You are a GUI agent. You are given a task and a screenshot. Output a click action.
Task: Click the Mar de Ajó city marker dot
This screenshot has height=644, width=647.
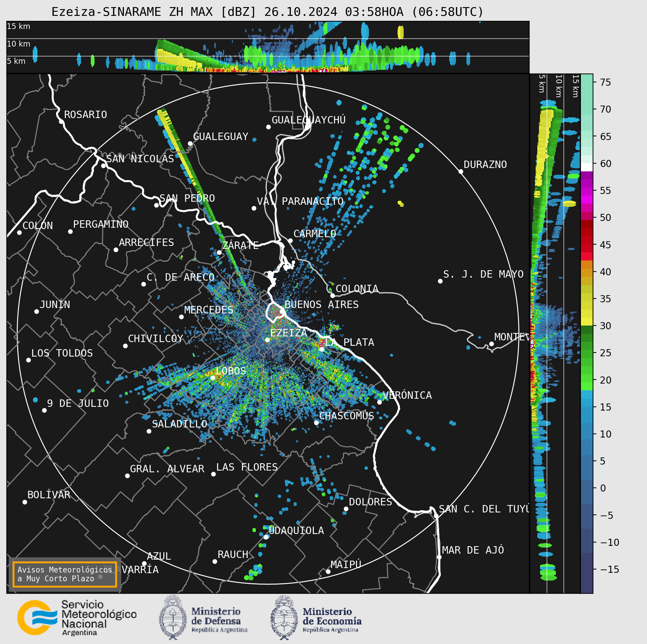coord(439,557)
